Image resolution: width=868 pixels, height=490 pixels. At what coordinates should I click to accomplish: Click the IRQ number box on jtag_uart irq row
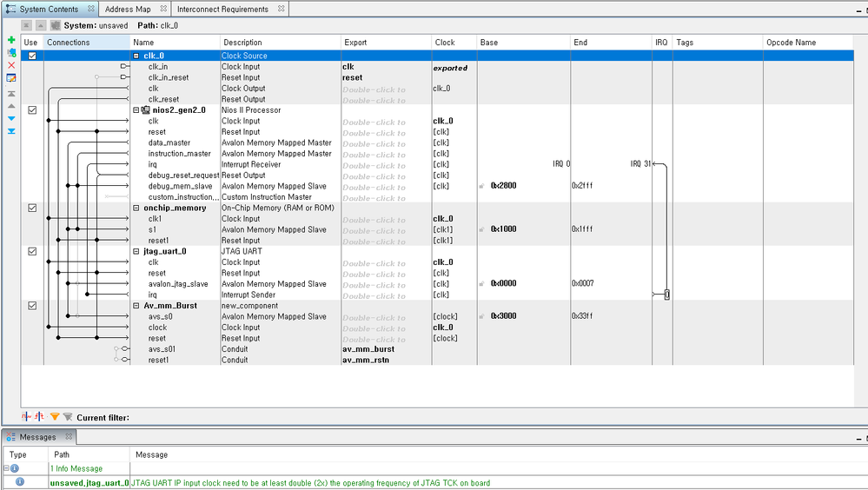click(667, 295)
